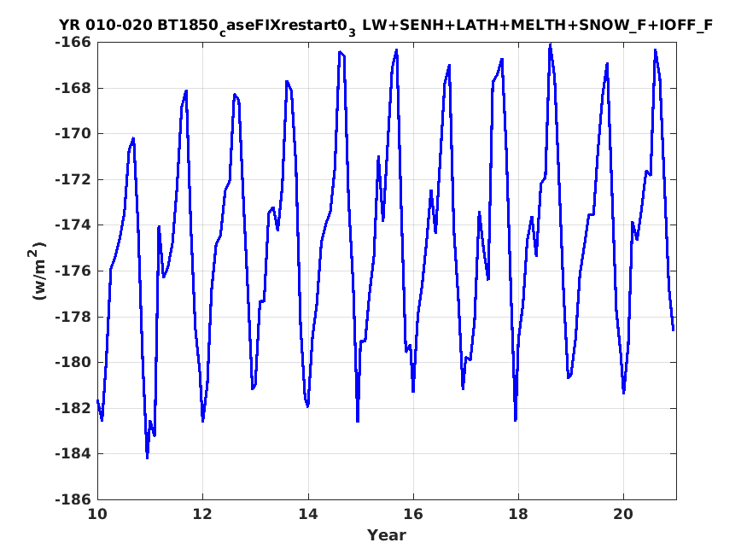
Task: Click y-axis tick label '-170'
Action: 73,134
